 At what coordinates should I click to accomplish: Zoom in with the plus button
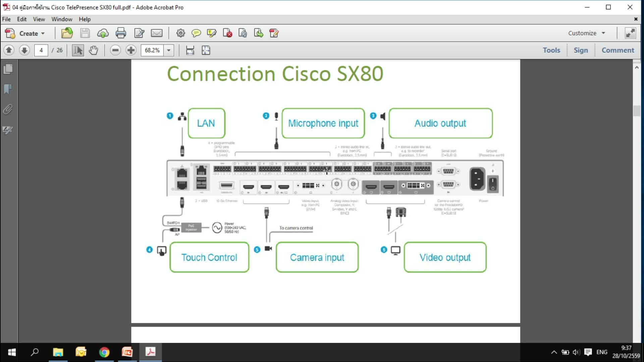pos(131,50)
